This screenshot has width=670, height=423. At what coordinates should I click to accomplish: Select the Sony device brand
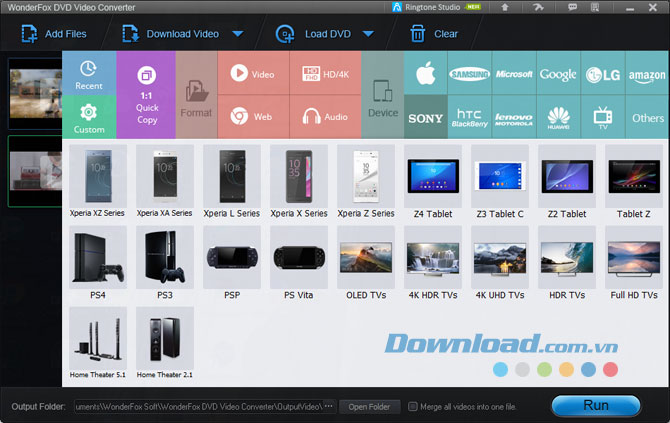click(426, 117)
